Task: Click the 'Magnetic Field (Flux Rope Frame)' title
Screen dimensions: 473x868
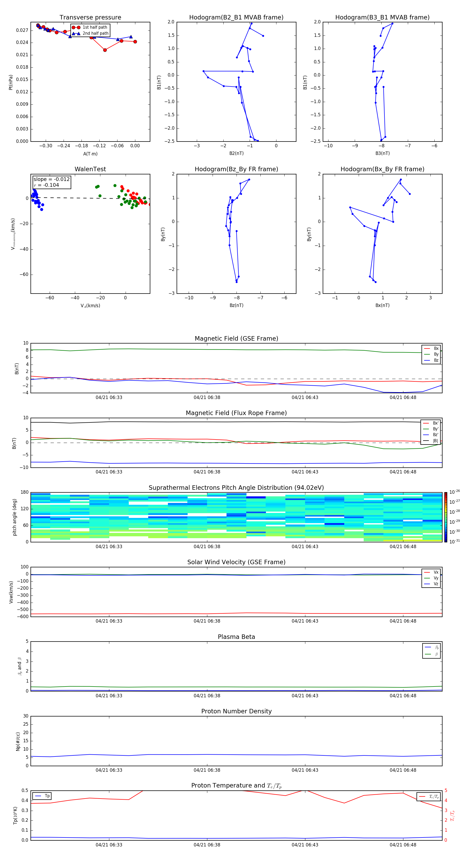Action: click(x=236, y=413)
